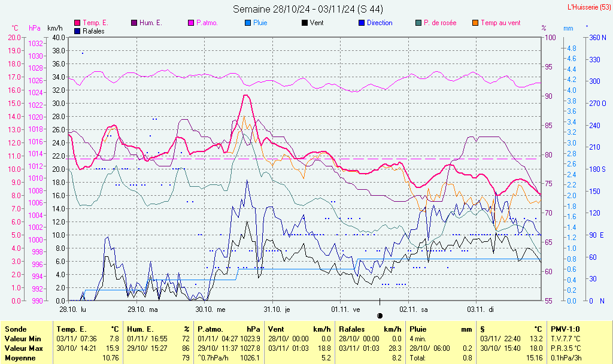Screen dimensions: 613x364
Task: Click the light blue Pluie legend swatch
Action: [x=248, y=23]
